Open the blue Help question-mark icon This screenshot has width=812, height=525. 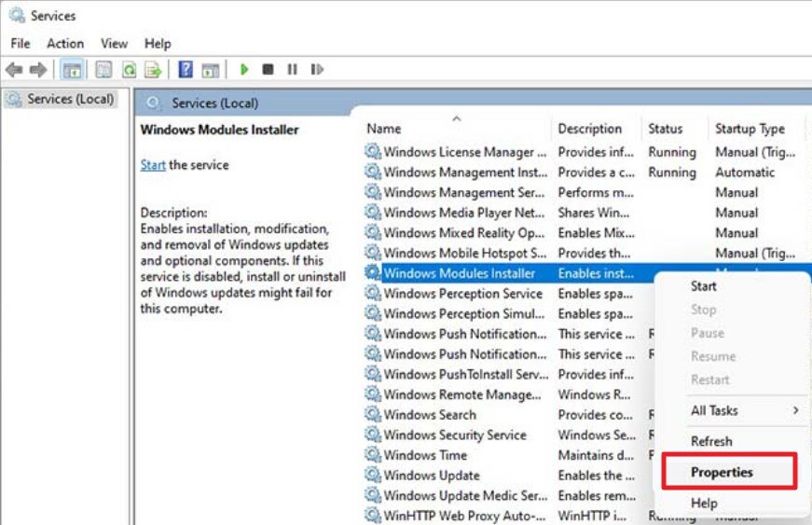point(186,69)
